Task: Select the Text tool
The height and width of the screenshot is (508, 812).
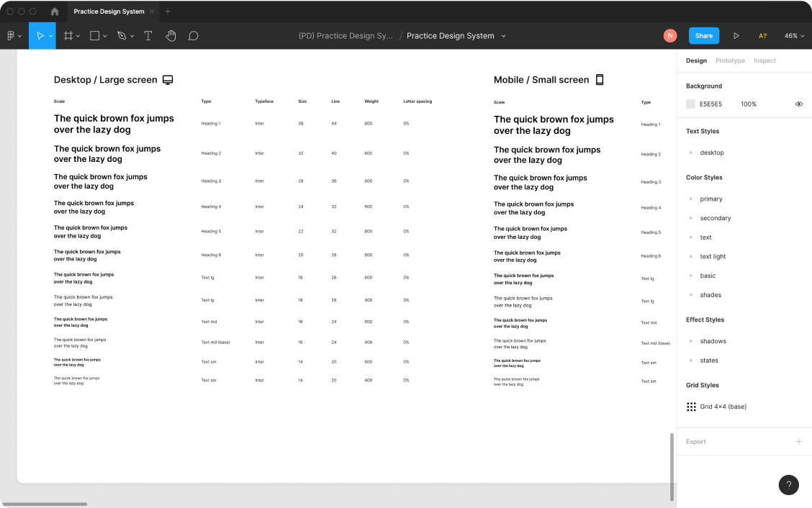Action: point(148,35)
